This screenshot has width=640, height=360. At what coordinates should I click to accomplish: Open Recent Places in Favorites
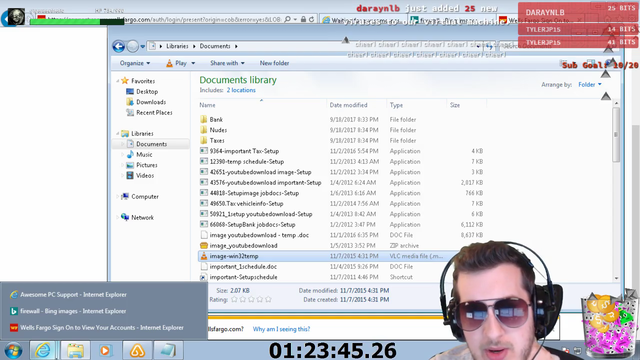[x=154, y=113]
